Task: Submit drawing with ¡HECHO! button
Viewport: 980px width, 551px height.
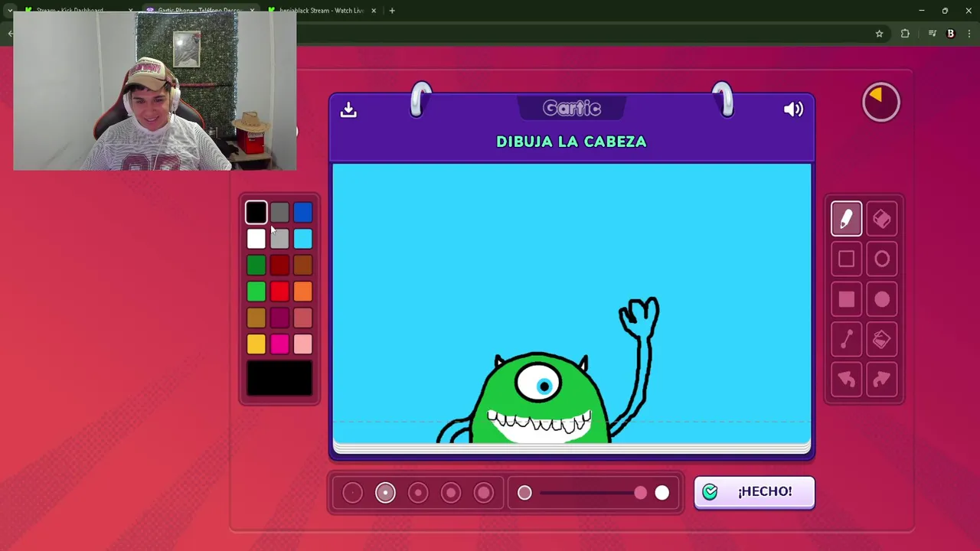Action: (x=754, y=492)
